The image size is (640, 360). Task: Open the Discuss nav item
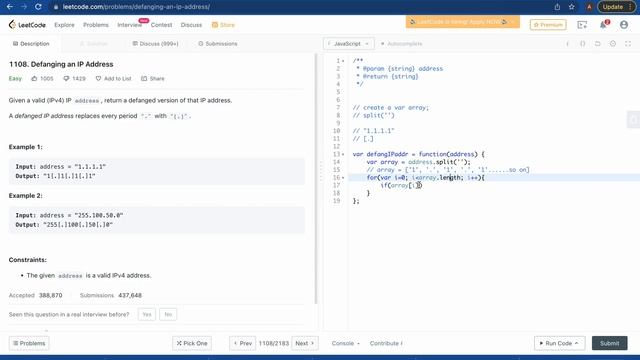(x=191, y=25)
